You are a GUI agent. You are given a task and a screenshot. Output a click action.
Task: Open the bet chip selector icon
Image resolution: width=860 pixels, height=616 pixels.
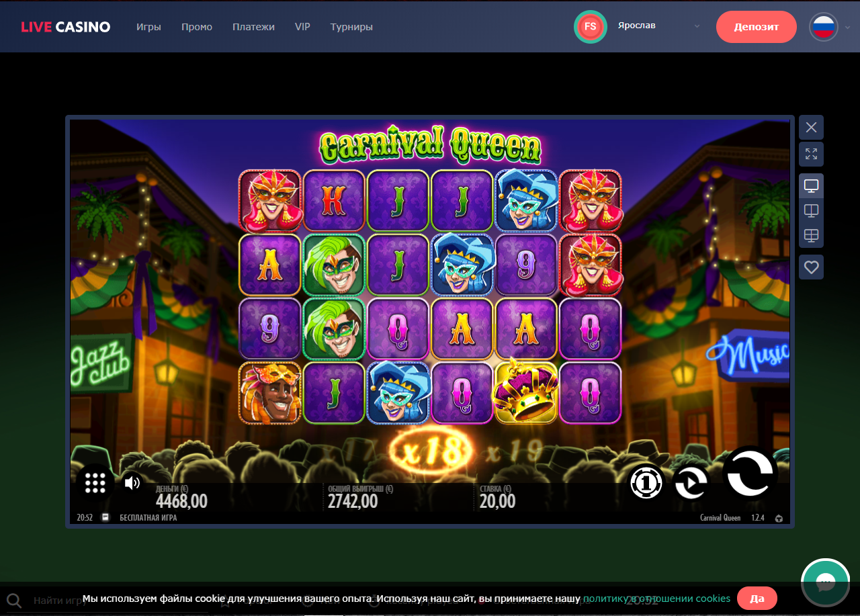click(646, 482)
